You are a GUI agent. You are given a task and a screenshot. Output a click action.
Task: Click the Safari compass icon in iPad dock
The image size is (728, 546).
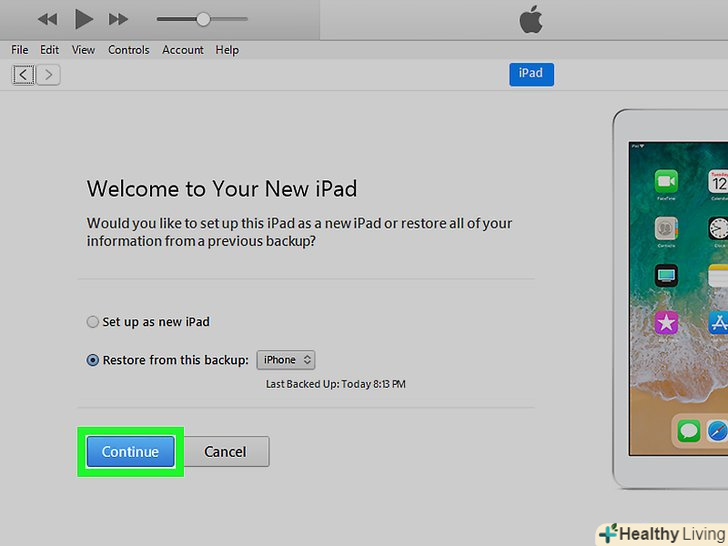click(717, 431)
